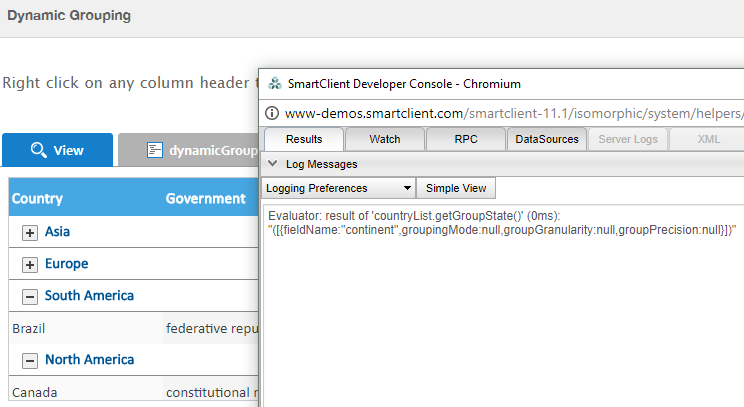Expand the Europe group
Image resolution: width=744 pixels, height=407 pixels.
[x=30, y=264]
